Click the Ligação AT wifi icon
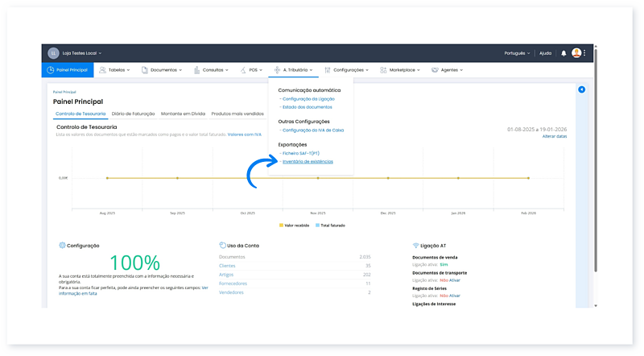 [415, 245]
